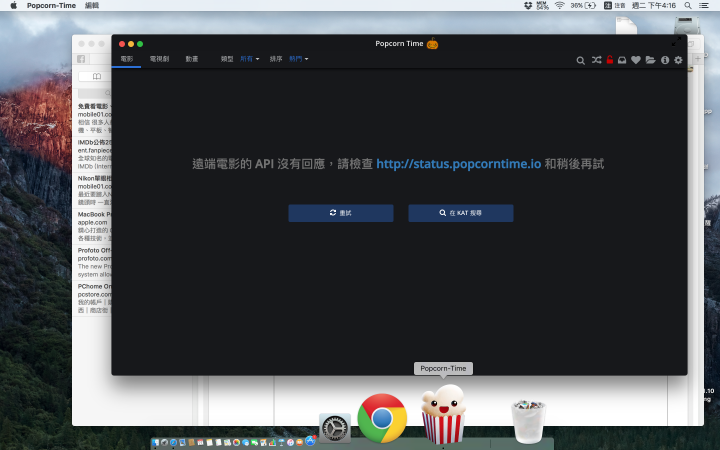Viewport: 720px width, 450px height.
Task: Open Google Chrome in the Dock
Action: [x=382, y=419]
